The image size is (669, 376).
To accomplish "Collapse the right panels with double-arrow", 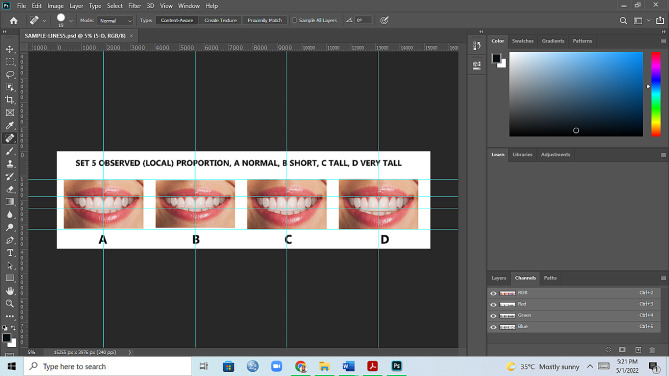I will pos(663,32).
